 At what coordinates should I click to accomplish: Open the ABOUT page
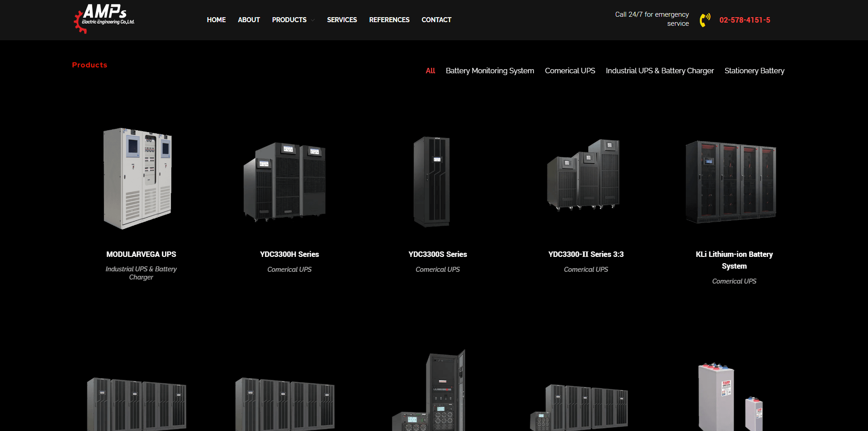249,20
